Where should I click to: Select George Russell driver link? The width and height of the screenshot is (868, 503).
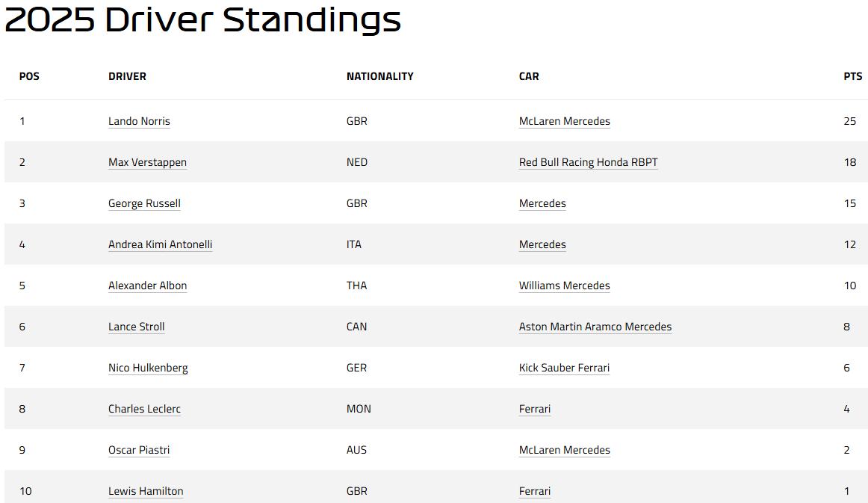click(144, 203)
